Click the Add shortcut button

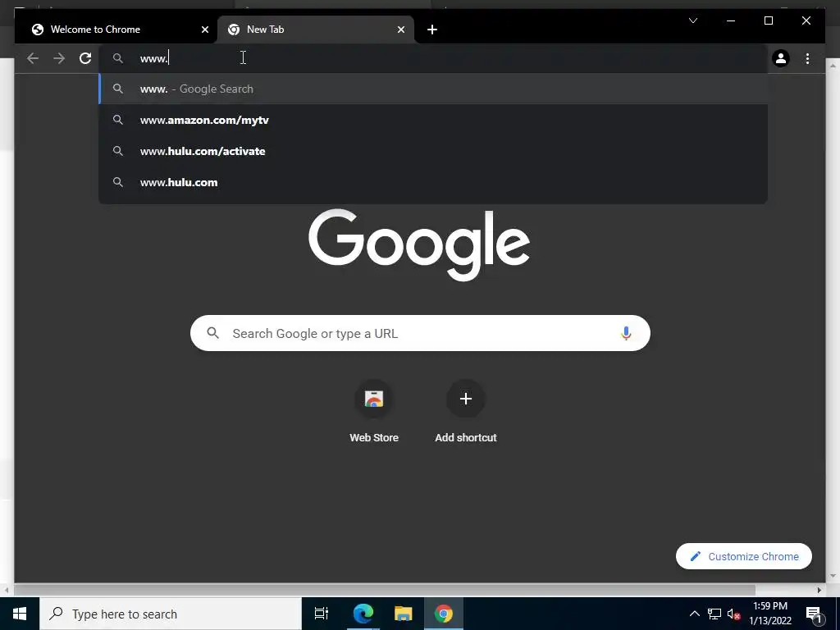coord(466,412)
